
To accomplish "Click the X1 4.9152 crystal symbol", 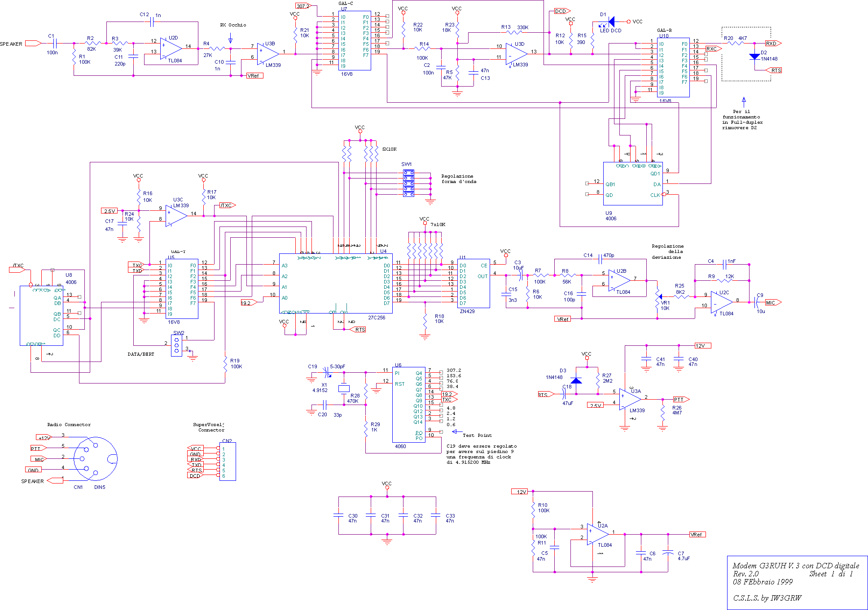I will (x=344, y=389).
